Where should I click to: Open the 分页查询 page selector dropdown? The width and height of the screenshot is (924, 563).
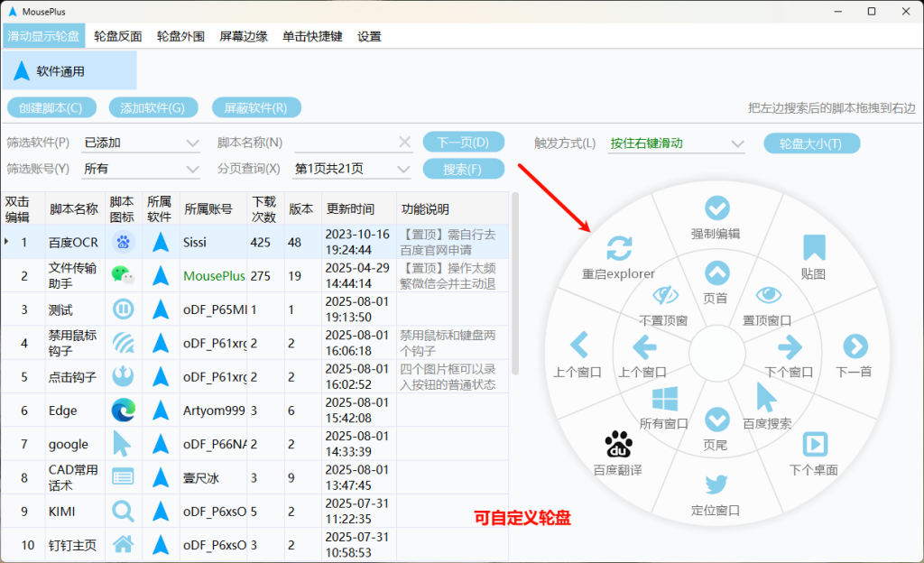click(352, 169)
